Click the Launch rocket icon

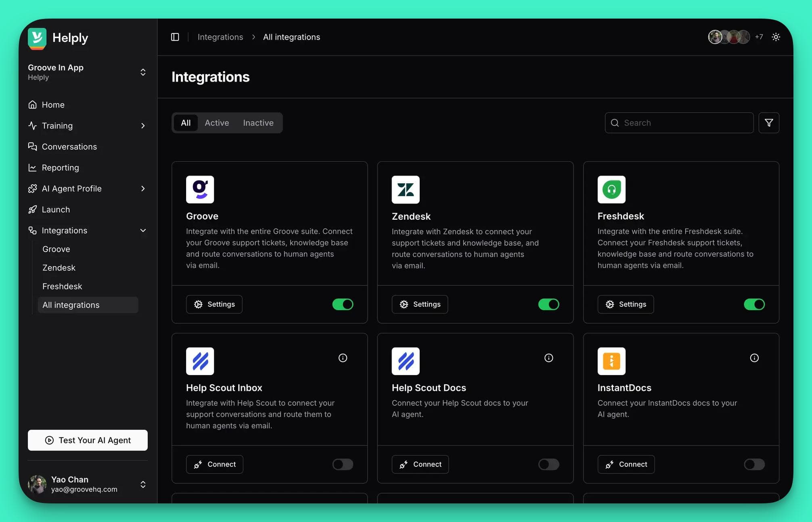point(33,209)
